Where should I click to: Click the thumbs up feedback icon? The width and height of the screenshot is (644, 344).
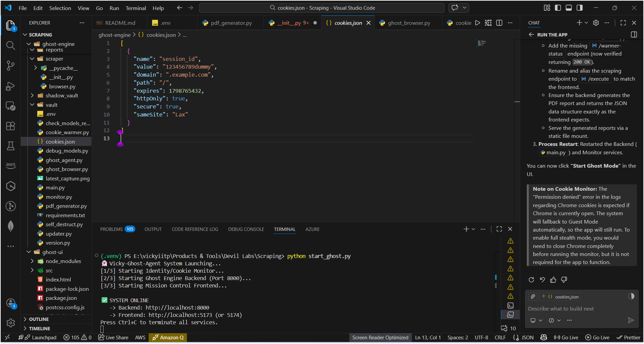pos(553,280)
